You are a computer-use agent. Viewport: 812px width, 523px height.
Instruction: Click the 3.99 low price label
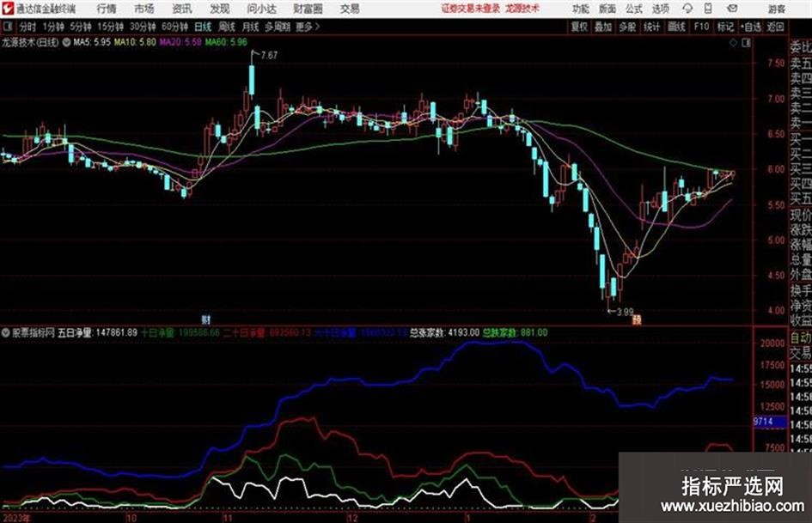click(x=625, y=312)
